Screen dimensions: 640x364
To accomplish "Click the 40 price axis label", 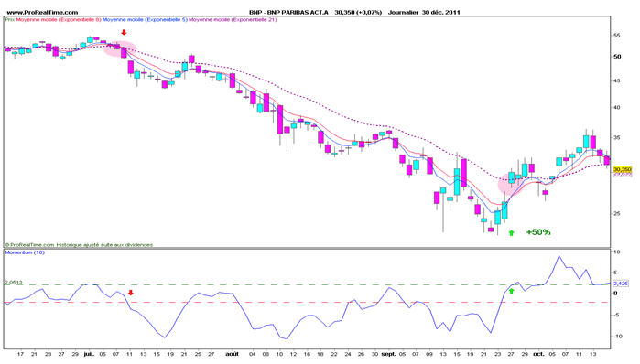I will click(616, 108).
